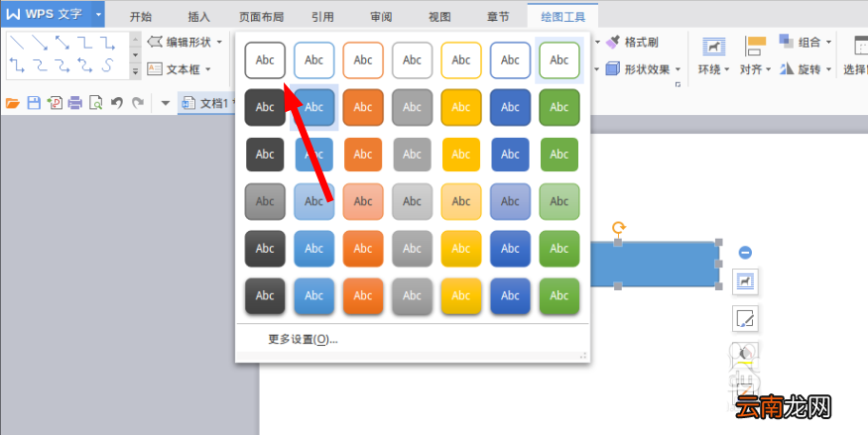The width and height of the screenshot is (868, 435).
Task: Switch to the 视图 tab
Action: [x=439, y=17]
